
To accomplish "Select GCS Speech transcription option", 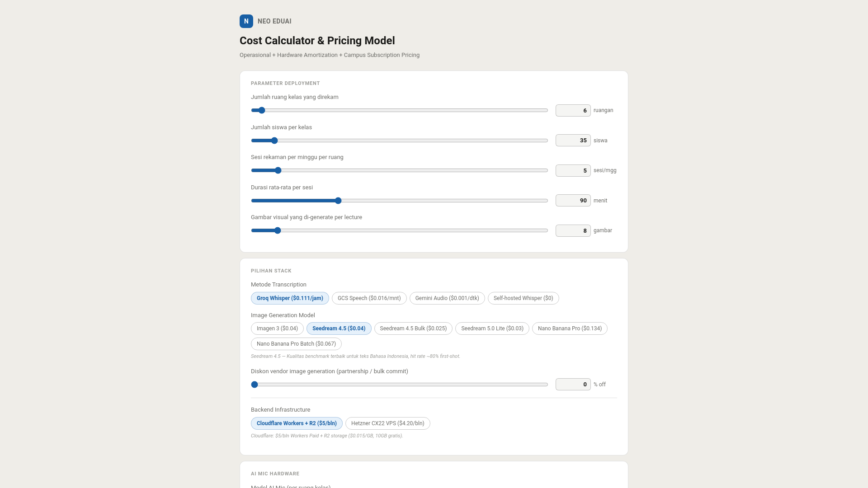I will pos(369,298).
